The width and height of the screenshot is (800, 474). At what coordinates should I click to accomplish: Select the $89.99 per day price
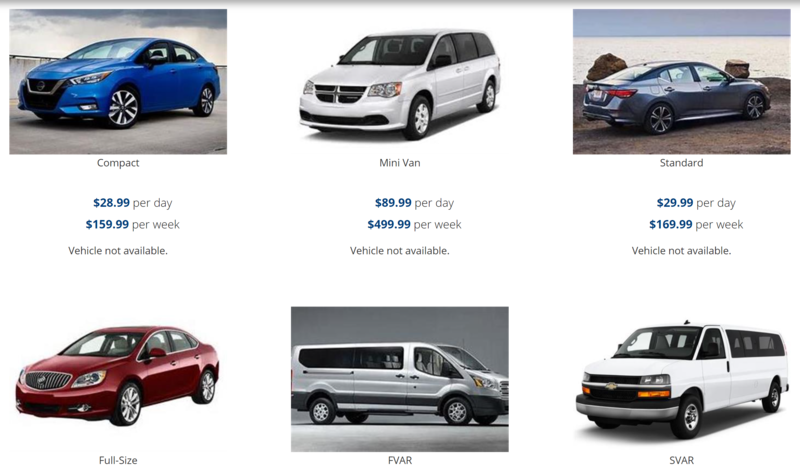point(414,203)
